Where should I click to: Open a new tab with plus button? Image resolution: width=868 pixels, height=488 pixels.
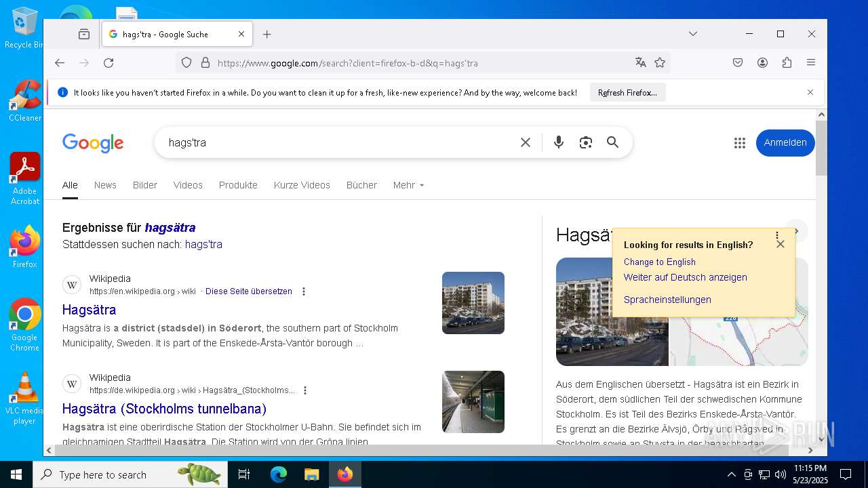267,34
